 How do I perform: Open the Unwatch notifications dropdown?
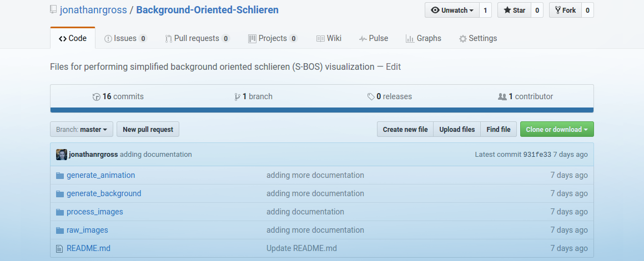[452, 10]
